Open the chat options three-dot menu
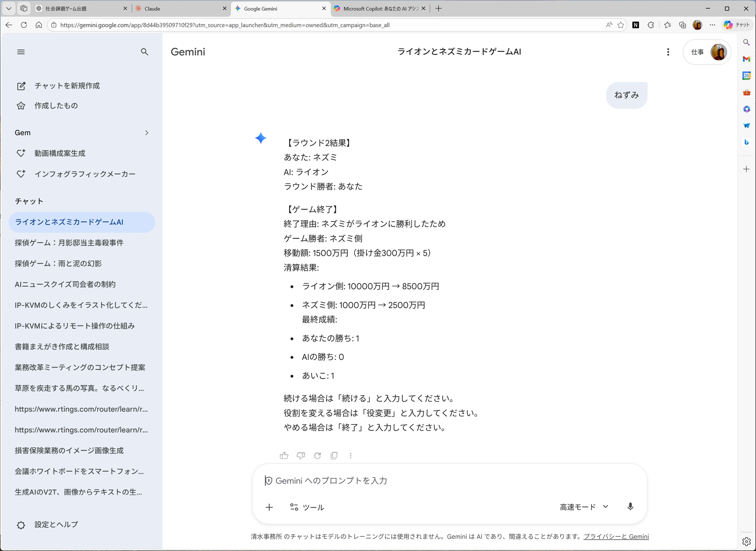Viewport: 756px width, 551px height. [x=668, y=52]
